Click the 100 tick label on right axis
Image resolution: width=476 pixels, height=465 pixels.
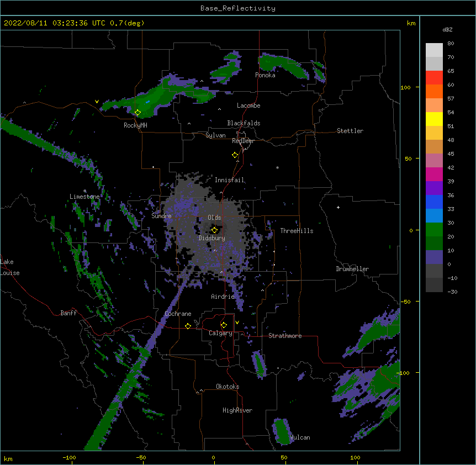[405, 88]
